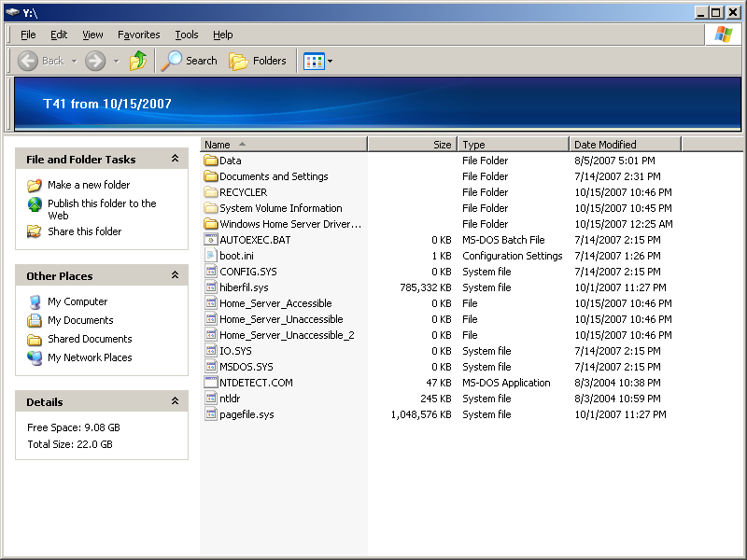
Task: Open the Back history dropdown arrow
Action: pyautogui.click(x=74, y=61)
